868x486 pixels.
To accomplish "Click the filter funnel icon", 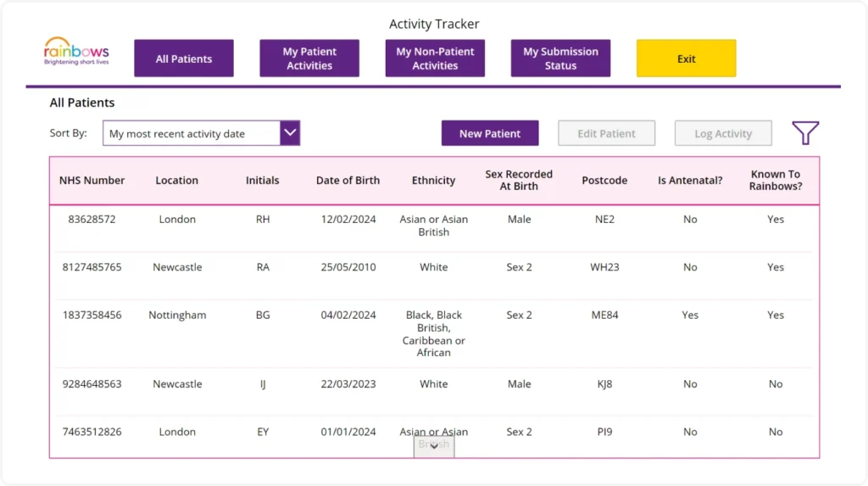I will click(805, 133).
